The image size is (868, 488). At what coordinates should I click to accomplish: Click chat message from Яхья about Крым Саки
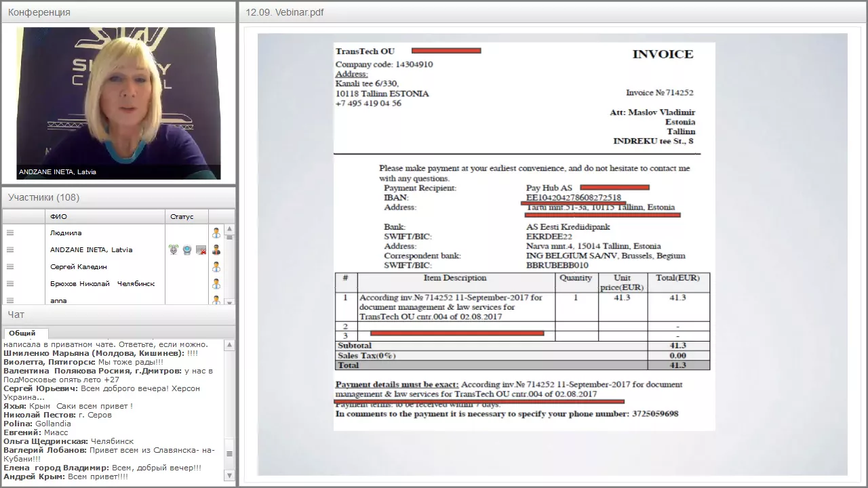[68, 406]
